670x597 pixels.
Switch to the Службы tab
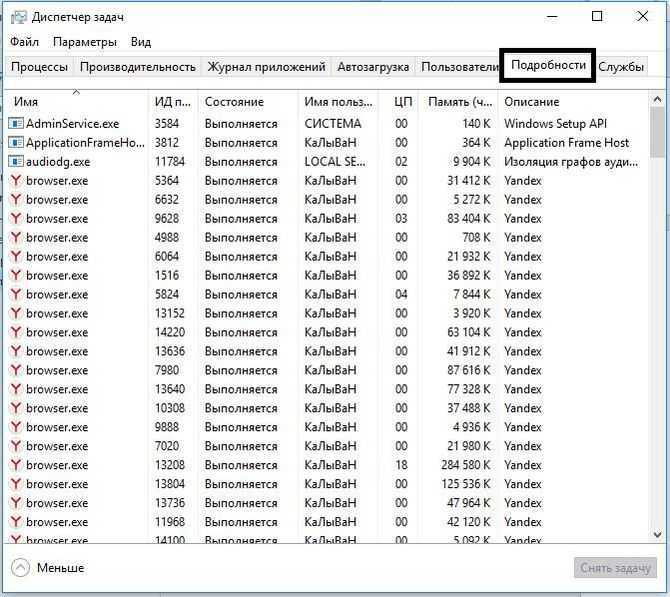click(621, 67)
